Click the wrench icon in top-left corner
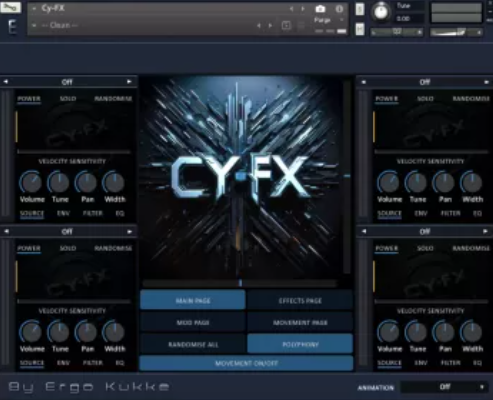This screenshot has height=400, width=493. (11, 7)
